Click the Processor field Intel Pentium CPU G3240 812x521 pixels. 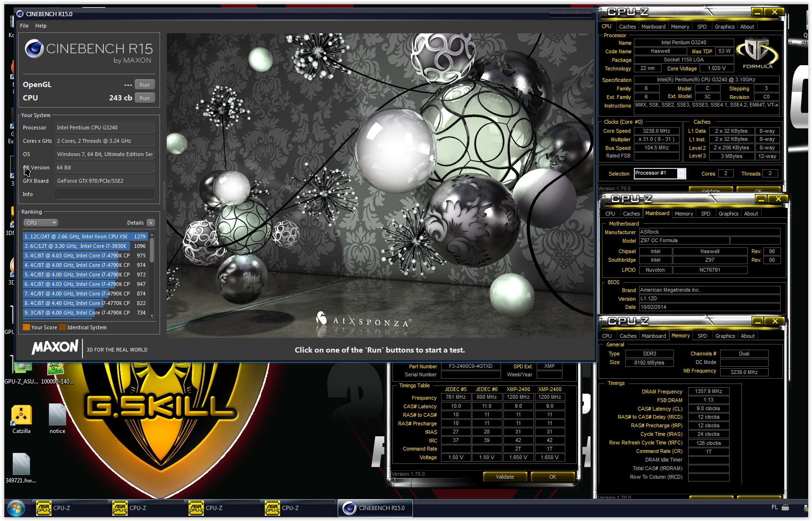click(x=105, y=128)
